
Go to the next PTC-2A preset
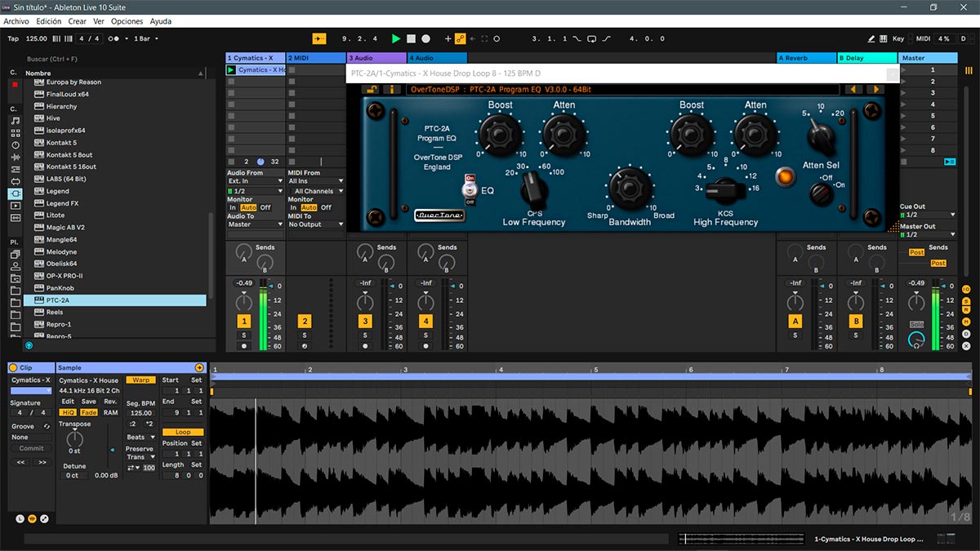[x=875, y=89]
